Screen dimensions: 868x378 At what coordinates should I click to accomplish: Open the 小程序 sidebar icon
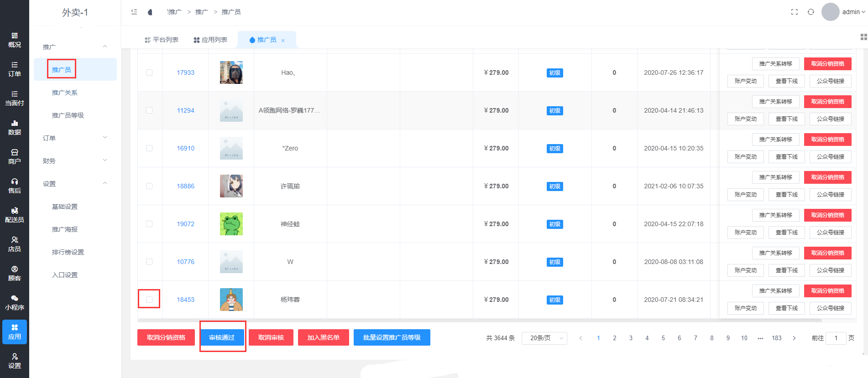(15, 303)
